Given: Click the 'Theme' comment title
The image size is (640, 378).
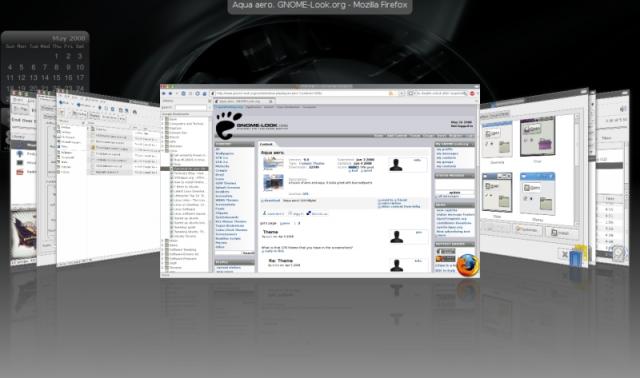Looking at the screenshot, I should point(271,231).
